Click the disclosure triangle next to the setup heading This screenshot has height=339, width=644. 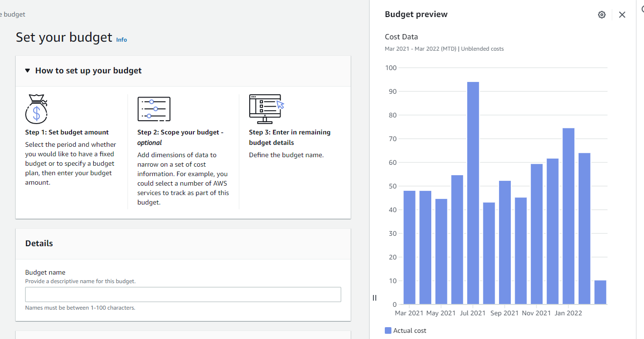(x=27, y=70)
